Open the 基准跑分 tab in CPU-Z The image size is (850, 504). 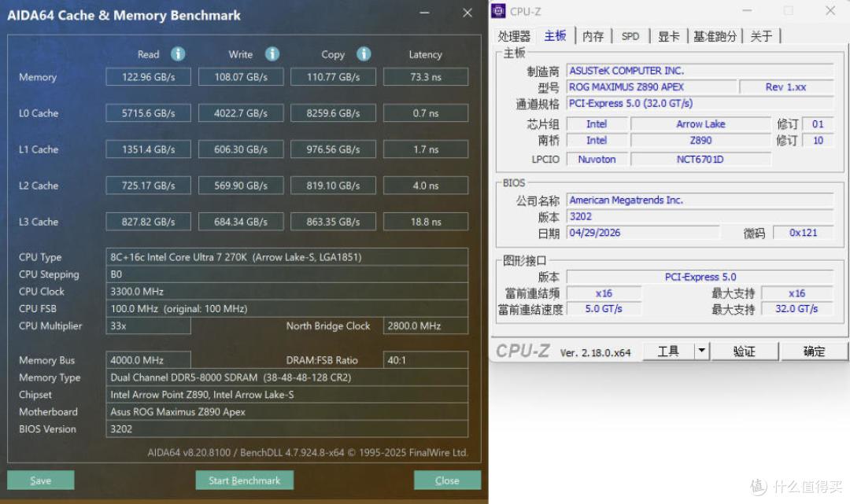pos(715,36)
